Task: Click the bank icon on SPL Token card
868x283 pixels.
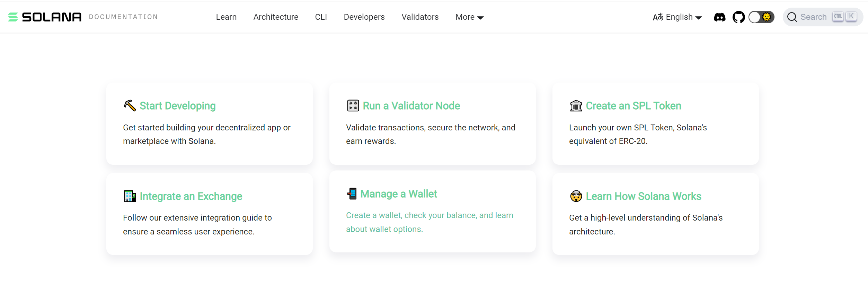Action: [576, 106]
